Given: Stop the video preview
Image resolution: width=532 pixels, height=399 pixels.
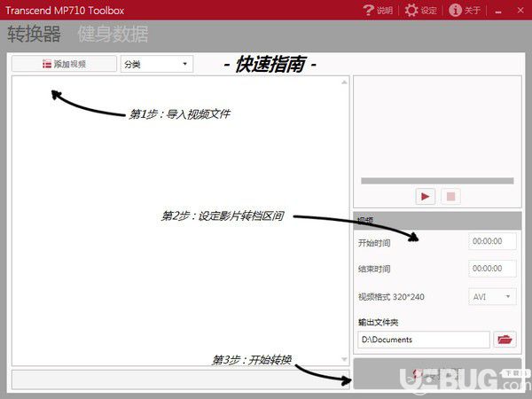Looking at the screenshot, I should [450, 196].
